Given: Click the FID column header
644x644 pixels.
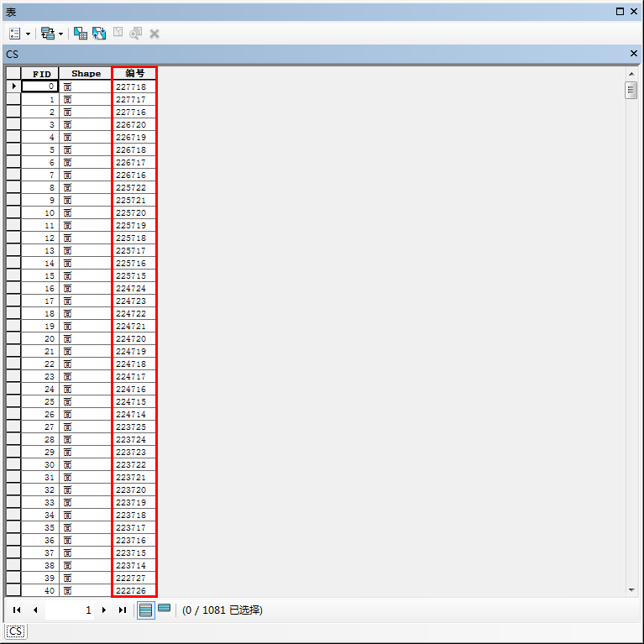Looking at the screenshot, I should click(x=39, y=74).
